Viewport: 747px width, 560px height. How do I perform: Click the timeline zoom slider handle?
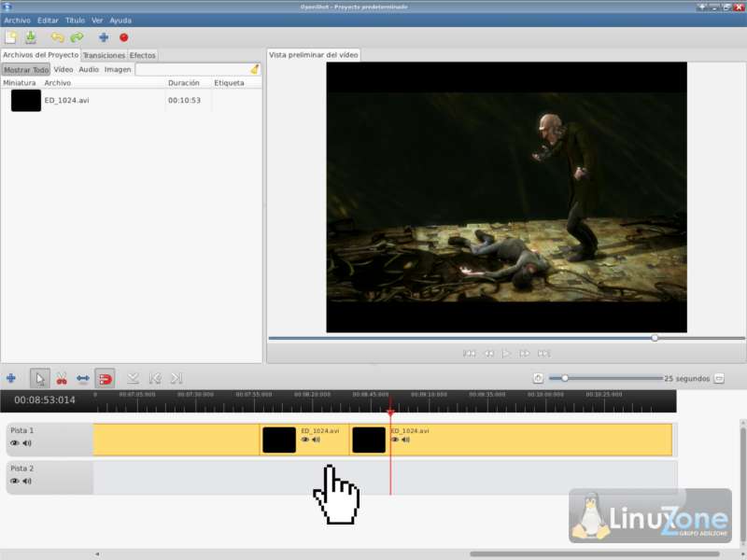point(565,378)
